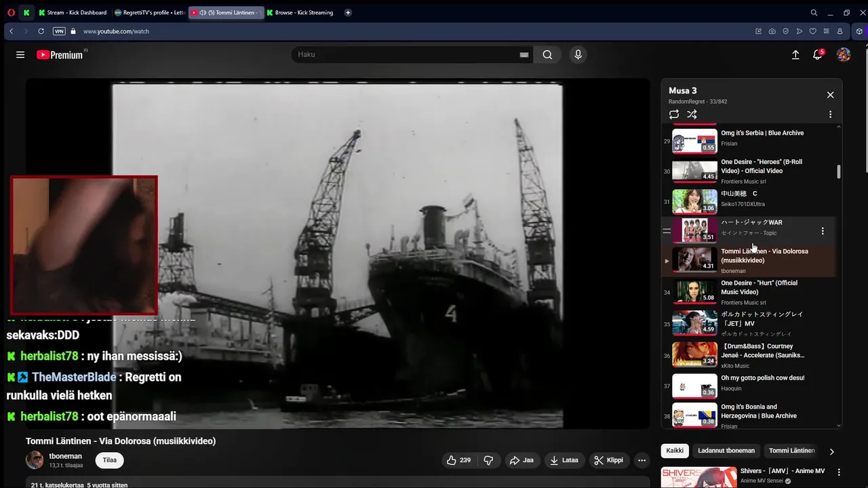The height and width of the screenshot is (488, 868).
Task: Reload the page
Action: pos(41,31)
